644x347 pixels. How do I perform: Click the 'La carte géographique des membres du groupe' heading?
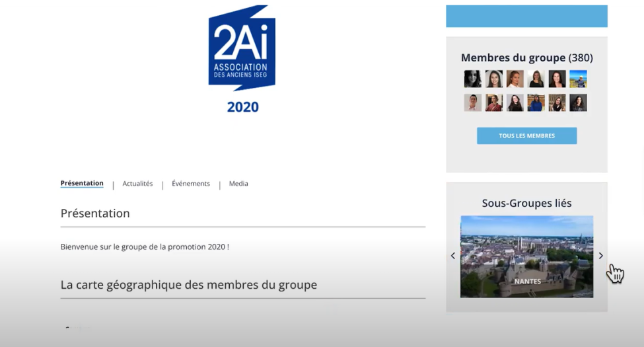pyautogui.click(x=188, y=285)
